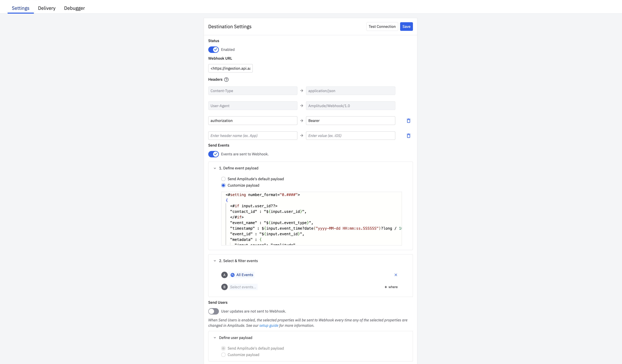
Task: Collapse Select & filter events section
Action: [x=215, y=261]
